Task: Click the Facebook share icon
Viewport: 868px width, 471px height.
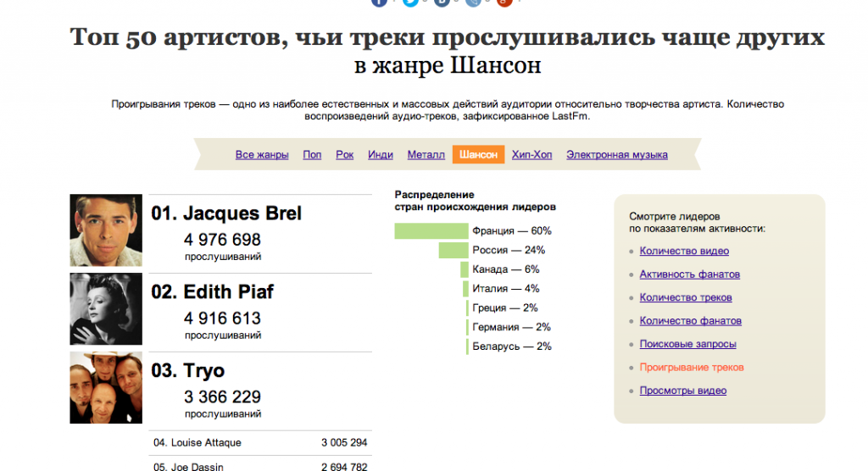Action: (379, 3)
